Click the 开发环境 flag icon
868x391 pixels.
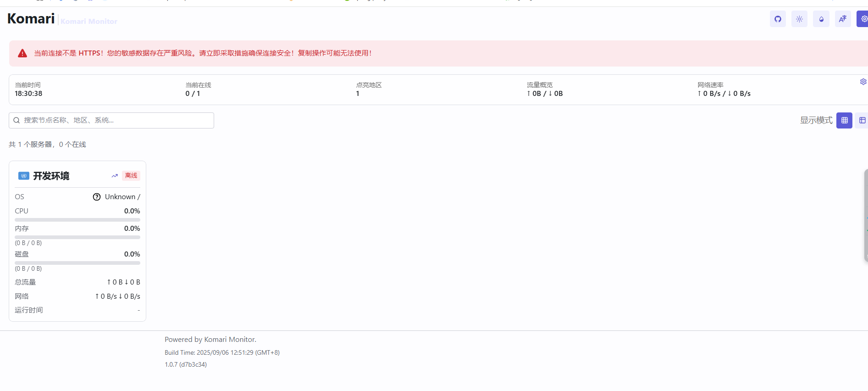[24, 176]
